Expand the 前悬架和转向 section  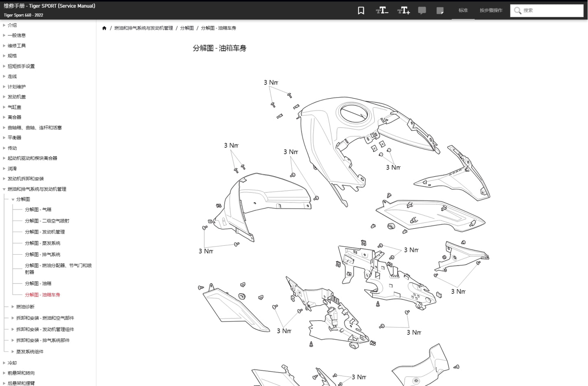[x=4, y=373]
